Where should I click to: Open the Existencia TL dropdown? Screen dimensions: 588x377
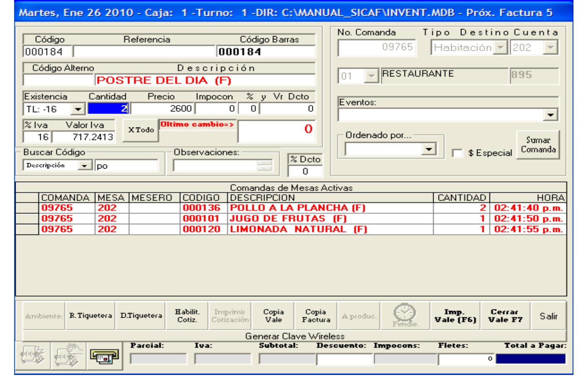coord(78,110)
